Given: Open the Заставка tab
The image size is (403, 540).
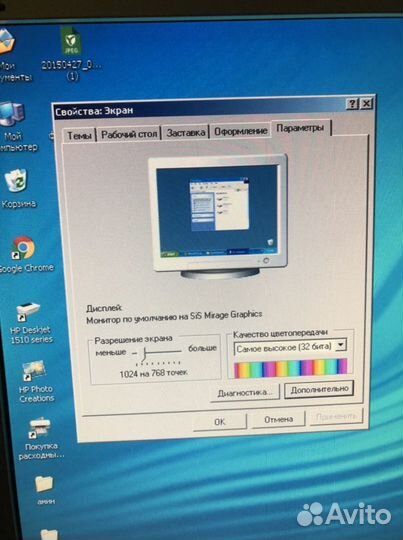Looking at the screenshot, I should [x=186, y=132].
